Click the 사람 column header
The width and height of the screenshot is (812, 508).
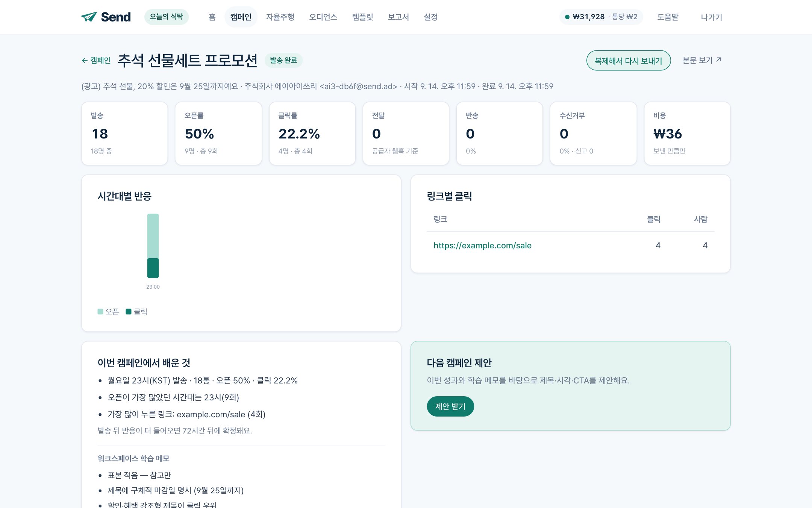point(701,219)
